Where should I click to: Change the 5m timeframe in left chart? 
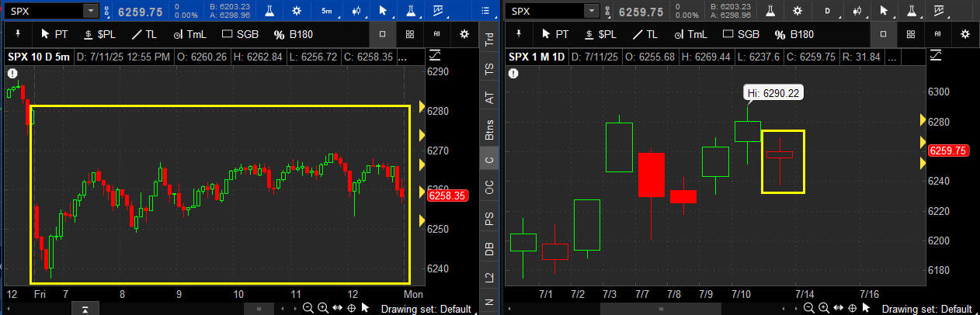327,12
